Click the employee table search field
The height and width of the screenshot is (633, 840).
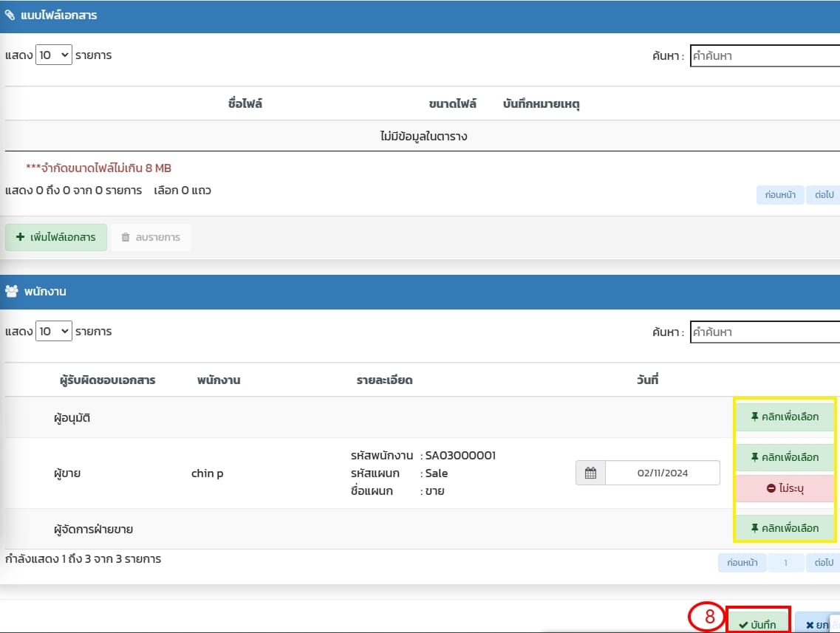764,332
